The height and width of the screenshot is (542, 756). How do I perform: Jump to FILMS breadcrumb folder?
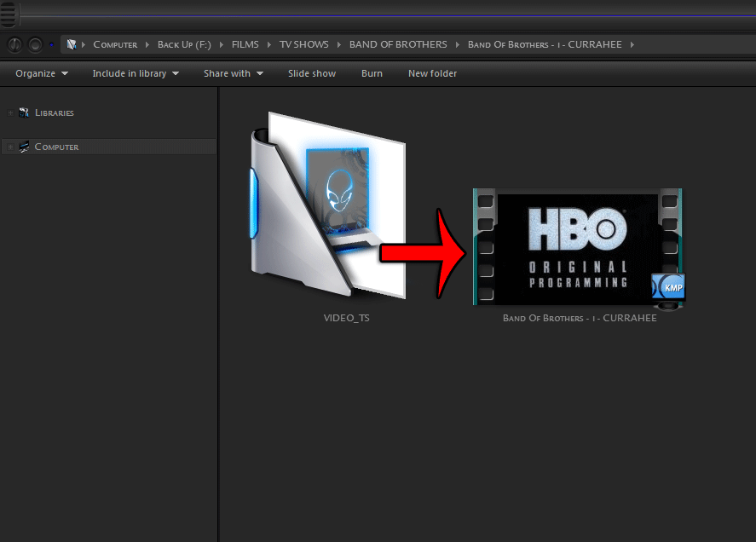(245, 44)
